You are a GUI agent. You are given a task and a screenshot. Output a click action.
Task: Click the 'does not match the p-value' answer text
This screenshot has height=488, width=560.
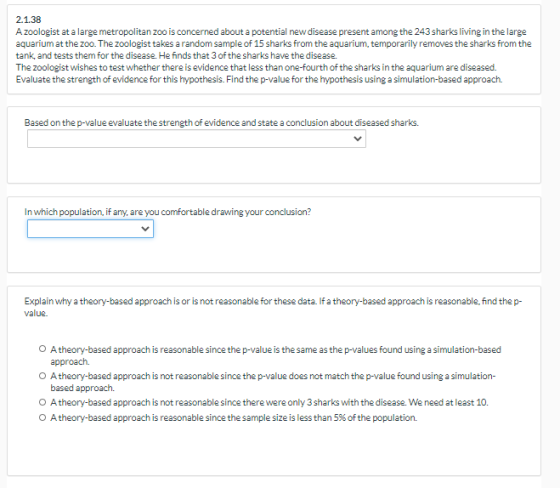point(273,382)
